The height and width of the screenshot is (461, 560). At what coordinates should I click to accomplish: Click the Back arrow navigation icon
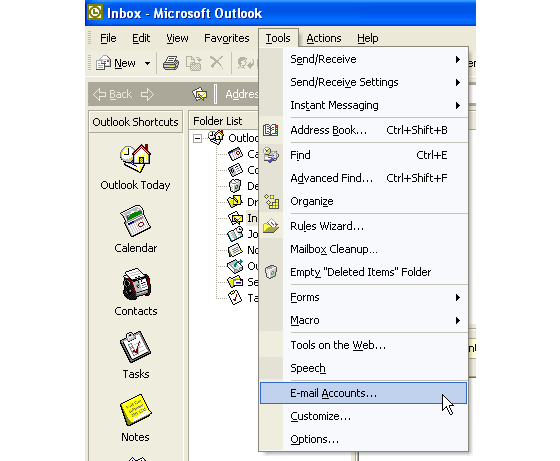99,95
